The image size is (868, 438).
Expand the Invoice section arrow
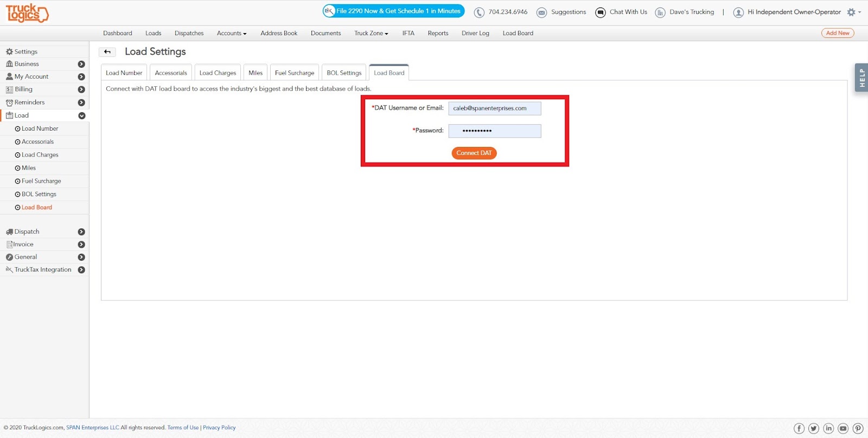point(81,244)
